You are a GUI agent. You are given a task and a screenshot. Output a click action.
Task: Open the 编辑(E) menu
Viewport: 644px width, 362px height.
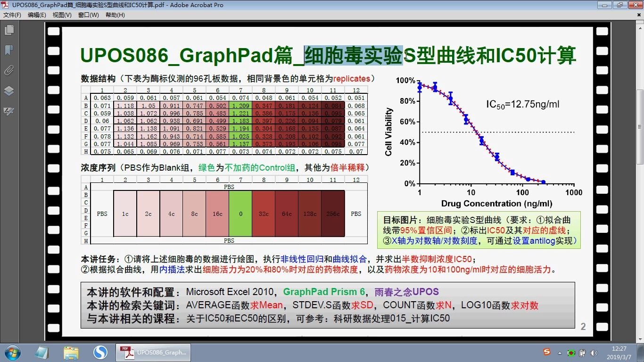pyautogui.click(x=37, y=15)
